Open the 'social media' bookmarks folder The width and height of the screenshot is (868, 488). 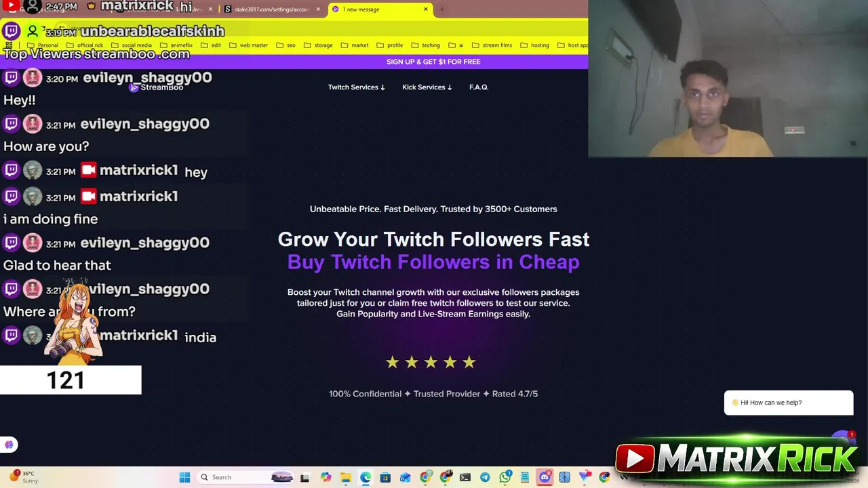[x=132, y=45]
